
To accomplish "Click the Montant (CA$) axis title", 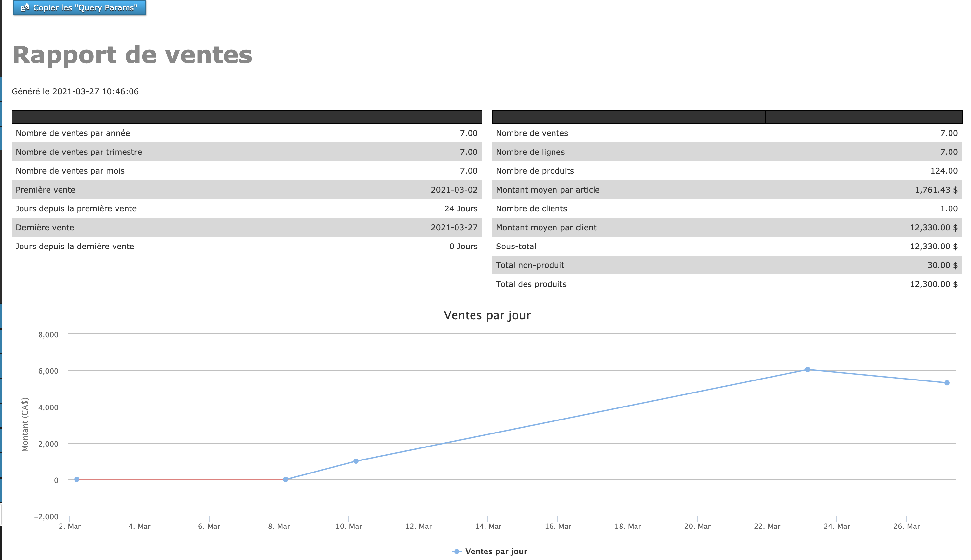I will 25,424.
